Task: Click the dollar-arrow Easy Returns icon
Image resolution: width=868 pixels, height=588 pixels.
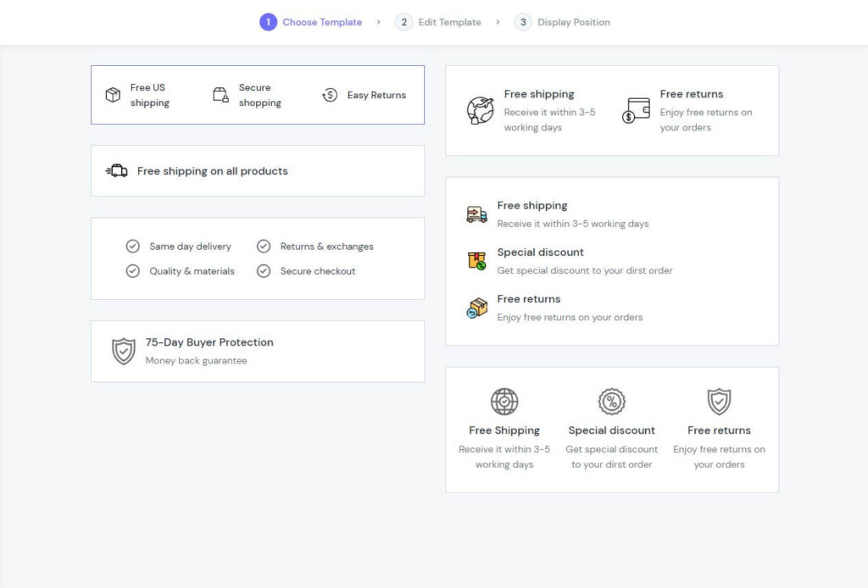Action: click(x=330, y=95)
